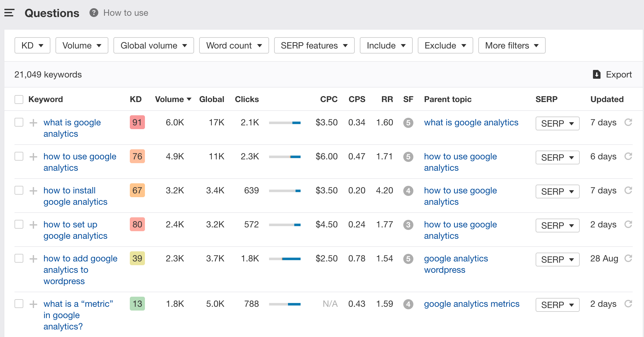Check the 'what is a metric' row checkbox
This screenshot has height=337, width=644.
coord(19,304)
